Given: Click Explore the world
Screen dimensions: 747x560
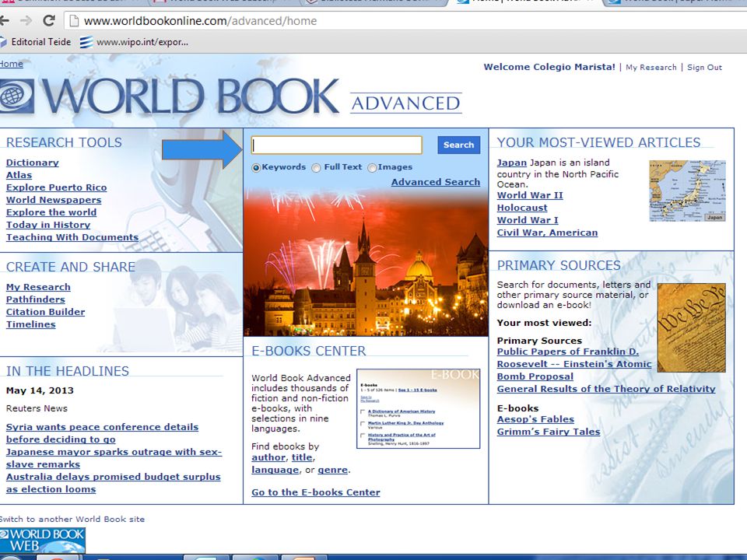Looking at the screenshot, I should coord(51,212).
